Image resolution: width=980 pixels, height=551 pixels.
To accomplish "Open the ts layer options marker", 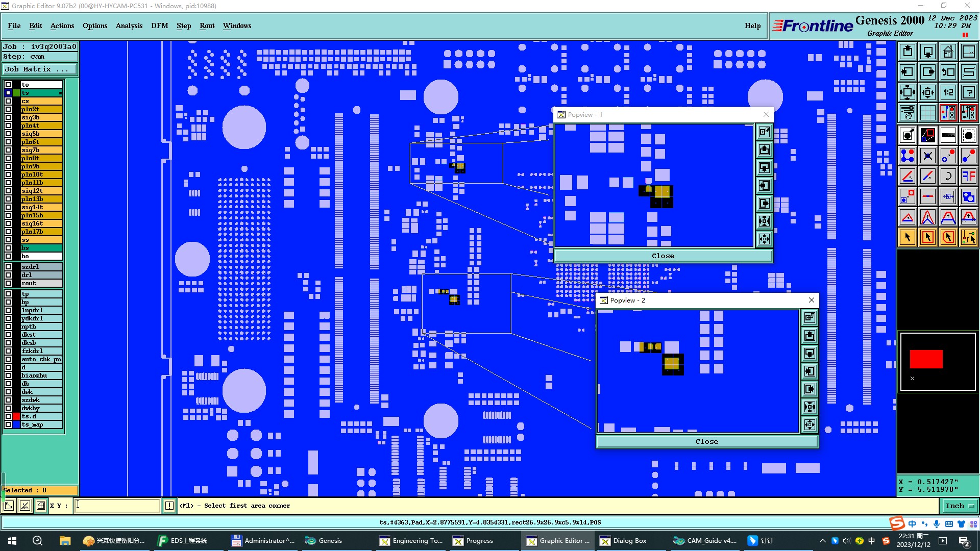I will point(60,93).
